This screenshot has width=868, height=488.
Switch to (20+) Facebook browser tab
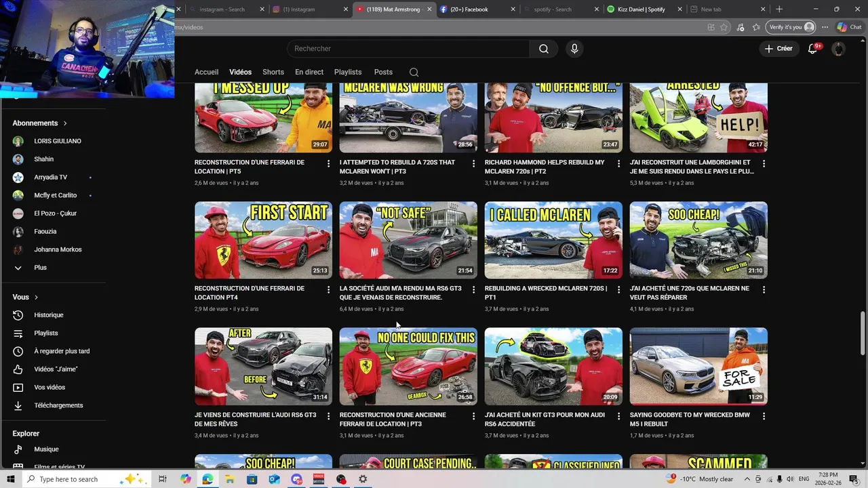(477, 9)
